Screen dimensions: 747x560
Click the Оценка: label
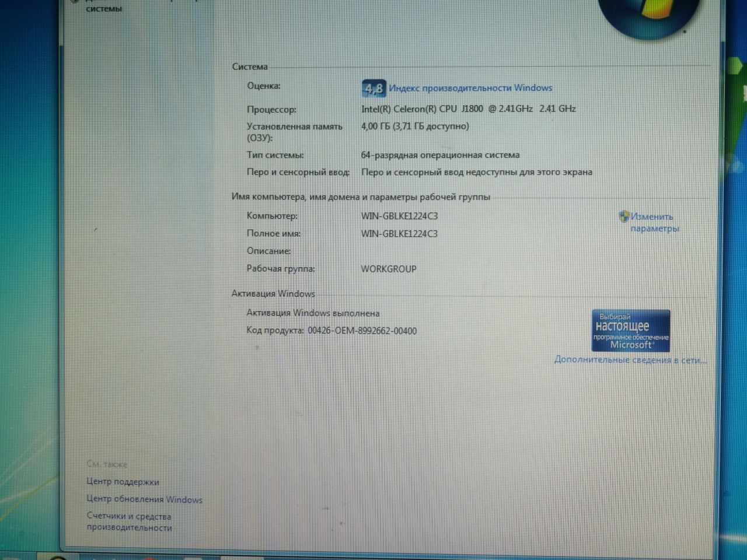point(263,86)
